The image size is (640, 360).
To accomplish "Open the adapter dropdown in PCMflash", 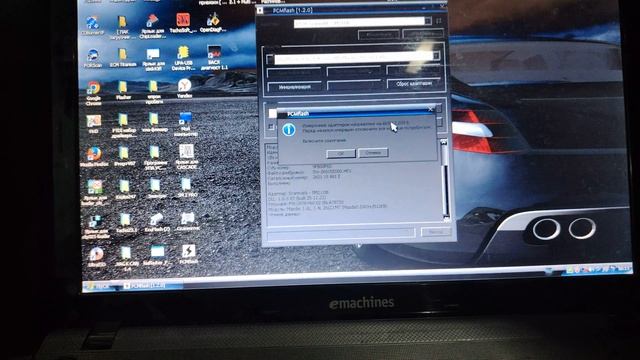I will tap(428, 21).
